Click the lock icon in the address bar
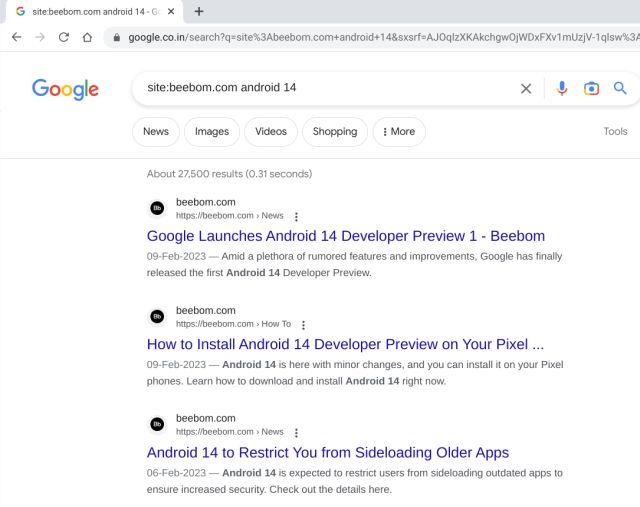640x507 pixels. pyautogui.click(x=117, y=38)
